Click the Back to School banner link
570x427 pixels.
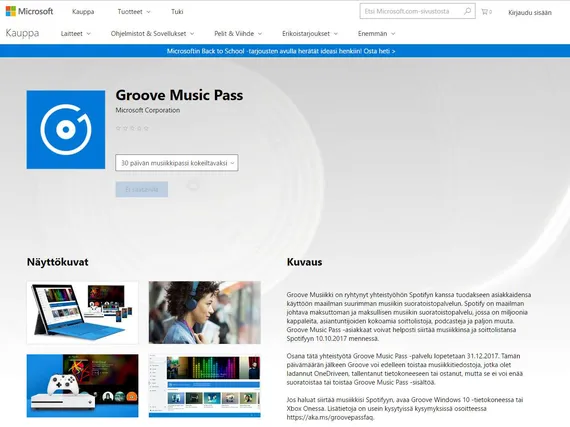(281, 51)
